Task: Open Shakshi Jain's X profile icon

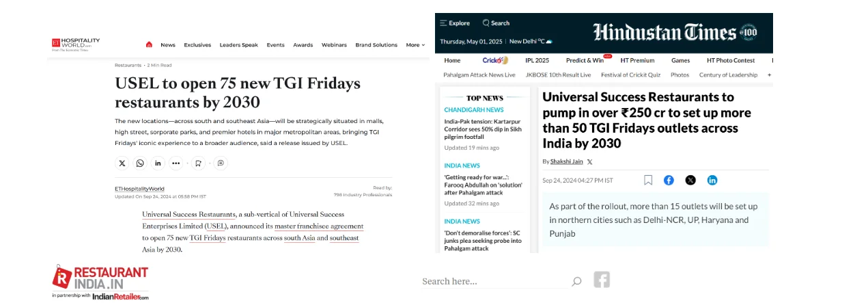Action: (x=589, y=161)
